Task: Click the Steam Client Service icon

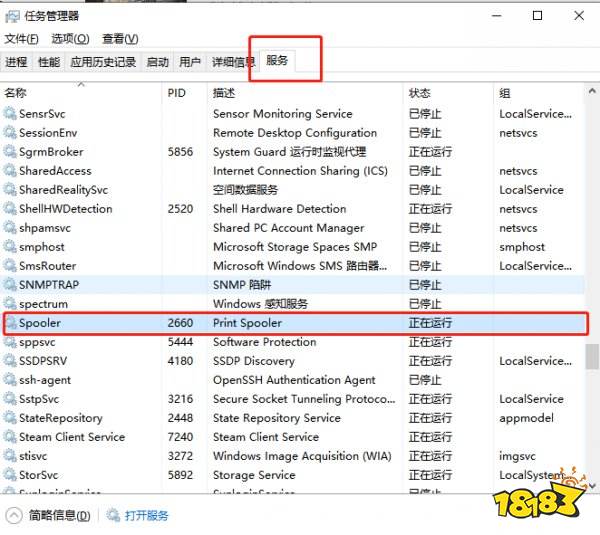Action: 10,437
